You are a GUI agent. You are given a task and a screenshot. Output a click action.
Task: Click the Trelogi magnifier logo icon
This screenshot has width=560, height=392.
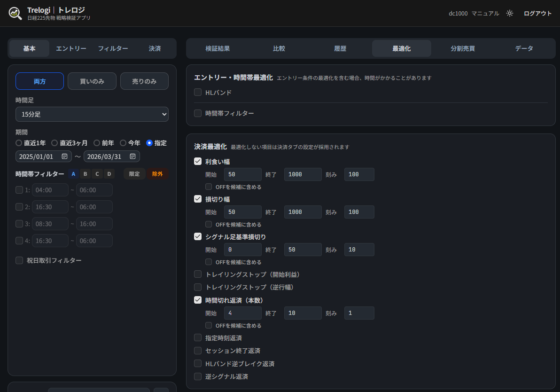click(x=15, y=13)
